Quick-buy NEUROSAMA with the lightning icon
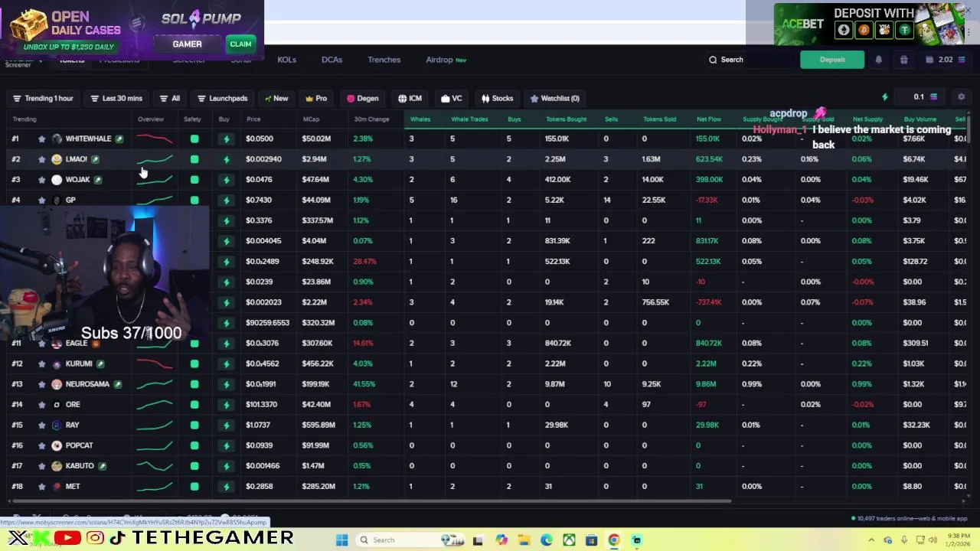Screen dimensions: 980x551 tap(226, 384)
